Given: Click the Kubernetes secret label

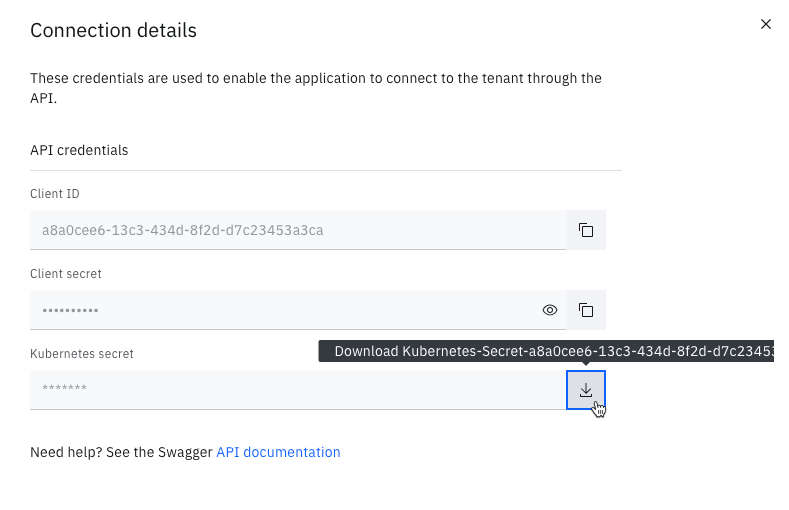Looking at the screenshot, I should [82, 354].
